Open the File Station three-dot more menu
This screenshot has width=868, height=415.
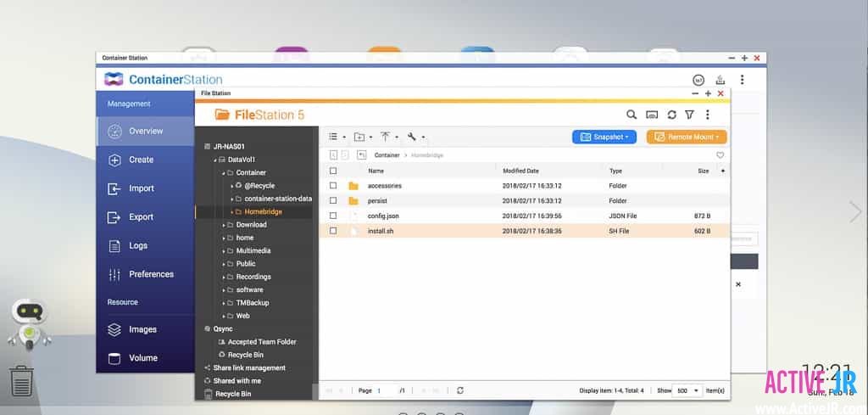pos(708,115)
